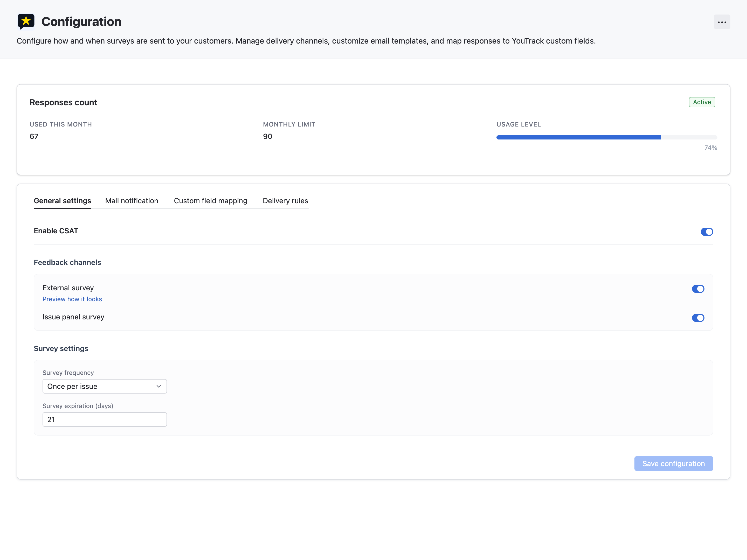Open the Survey frequency dropdown

click(105, 386)
